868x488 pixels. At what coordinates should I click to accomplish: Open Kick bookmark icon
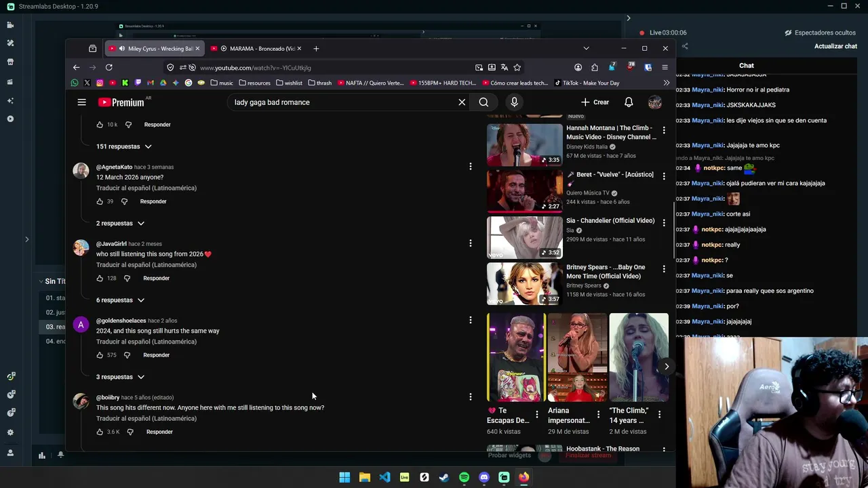click(x=125, y=83)
